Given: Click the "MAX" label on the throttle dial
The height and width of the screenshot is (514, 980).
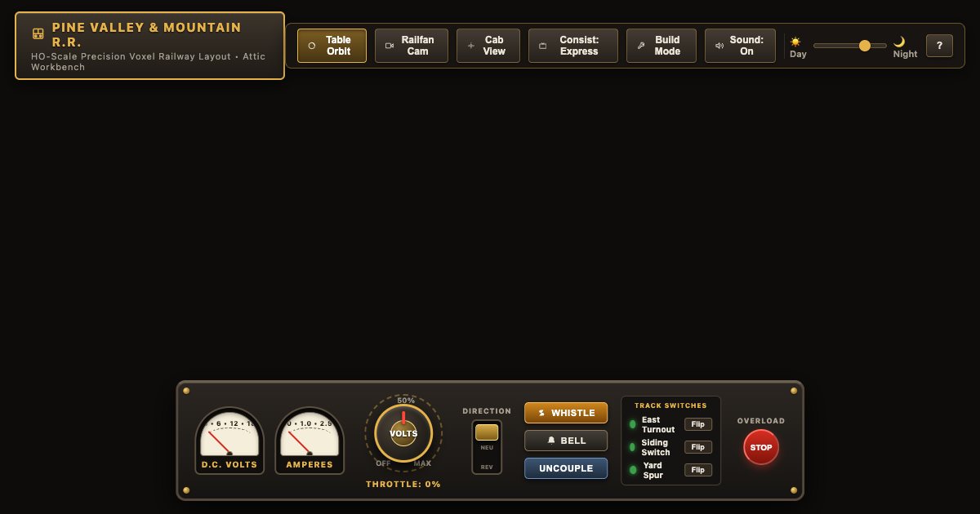Looking at the screenshot, I should 422,463.
